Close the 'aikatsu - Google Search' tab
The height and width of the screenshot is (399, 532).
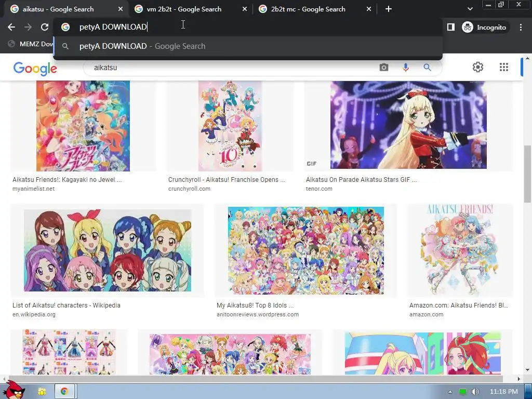[x=121, y=9]
